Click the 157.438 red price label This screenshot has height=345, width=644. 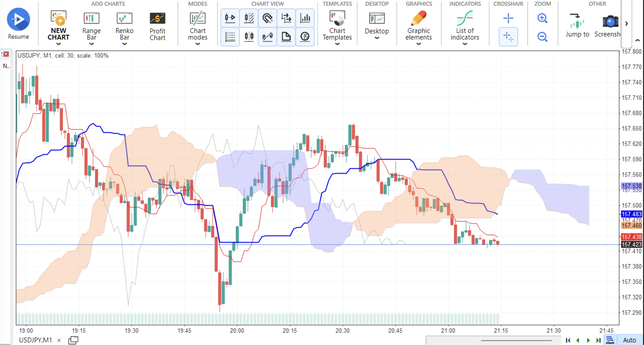pos(631,237)
